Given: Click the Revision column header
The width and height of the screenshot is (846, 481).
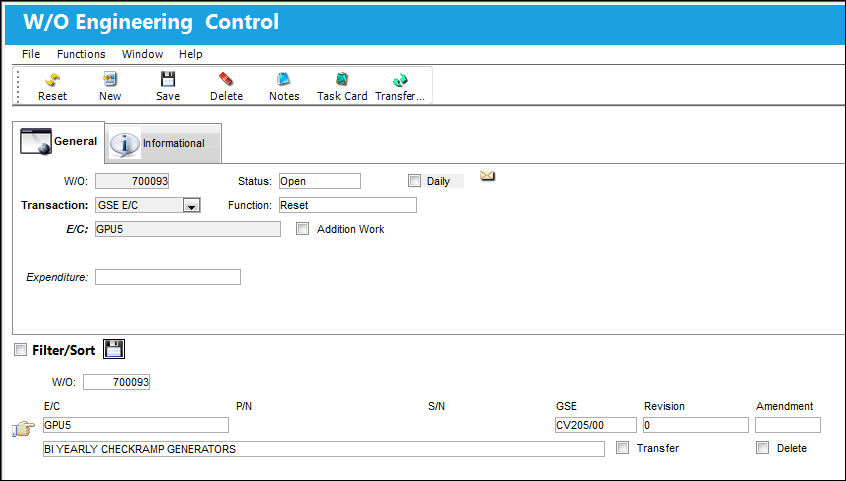Looking at the screenshot, I should point(664,406).
